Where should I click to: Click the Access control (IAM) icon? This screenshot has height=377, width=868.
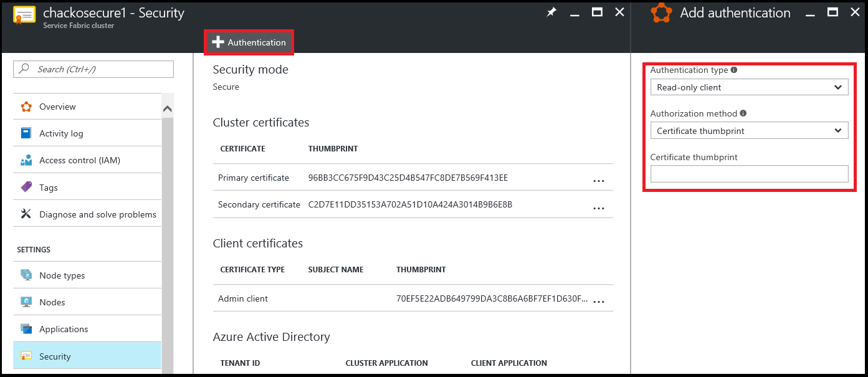point(26,160)
